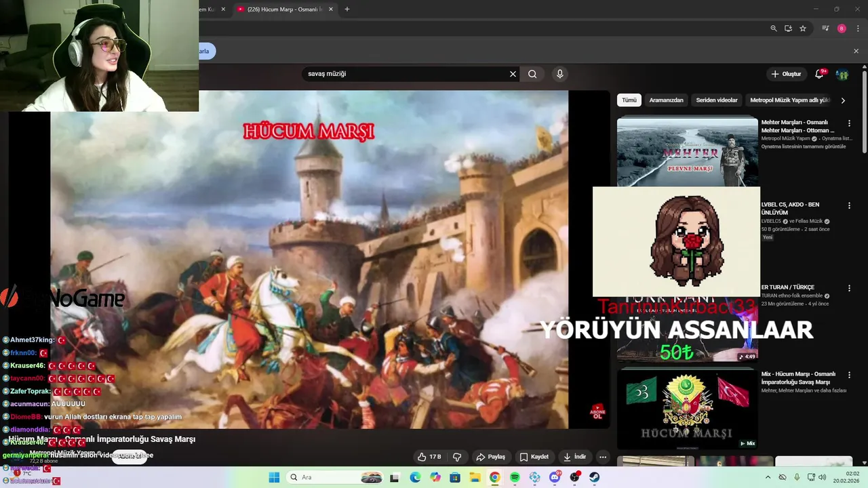Close the leftmost browser tab
This screenshot has height=488, width=868.
tap(223, 9)
